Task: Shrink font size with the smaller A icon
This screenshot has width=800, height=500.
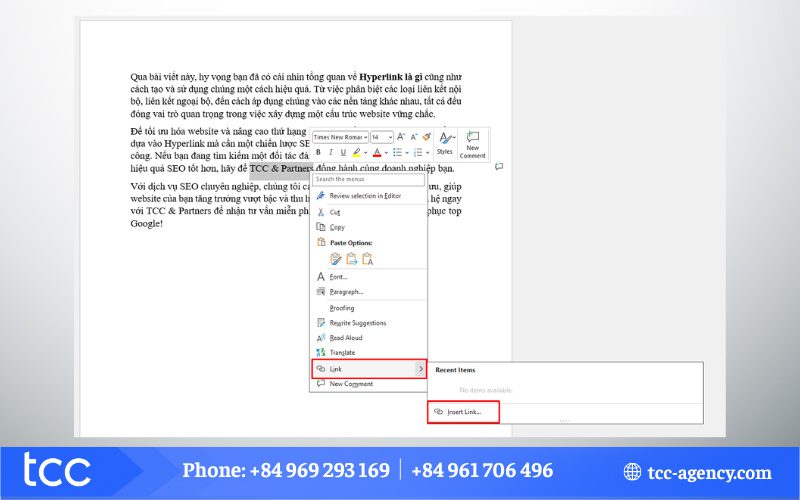Action: pyautogui.click(x=414, y=136)
